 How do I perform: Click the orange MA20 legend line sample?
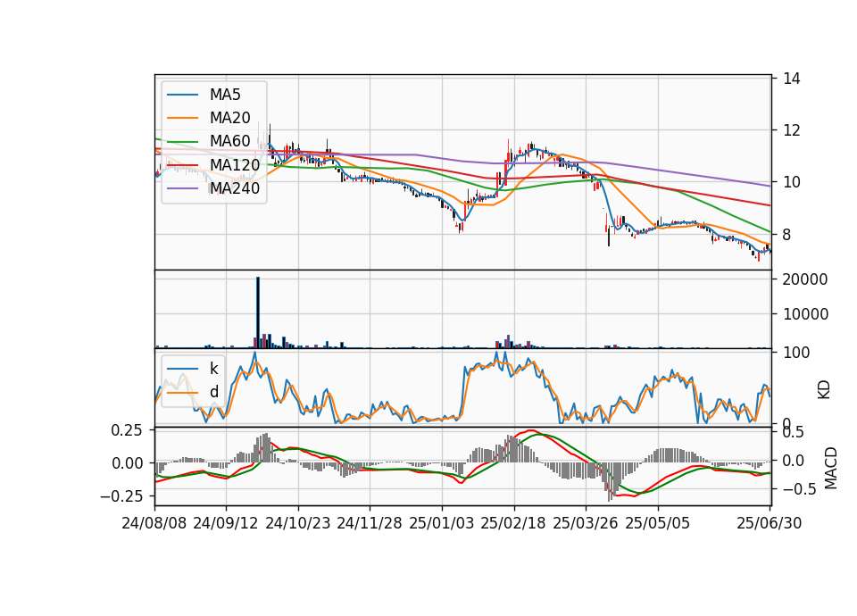click(x=182, y=118)
